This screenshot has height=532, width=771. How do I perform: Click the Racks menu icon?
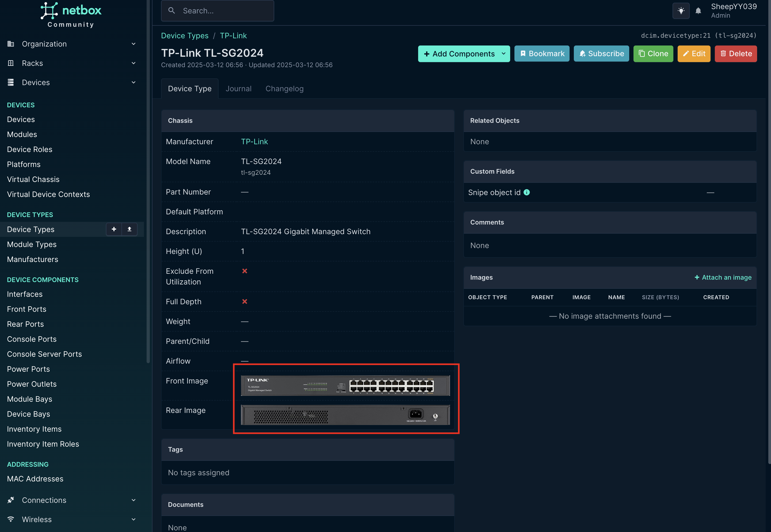(11, 63)
